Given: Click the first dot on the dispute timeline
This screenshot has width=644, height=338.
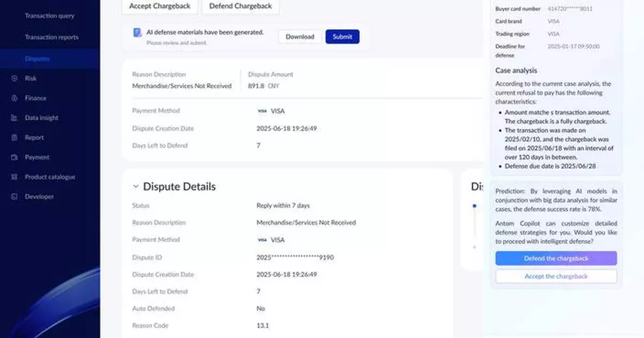Looking at the screenshot, I should click(x=474, y=205).
